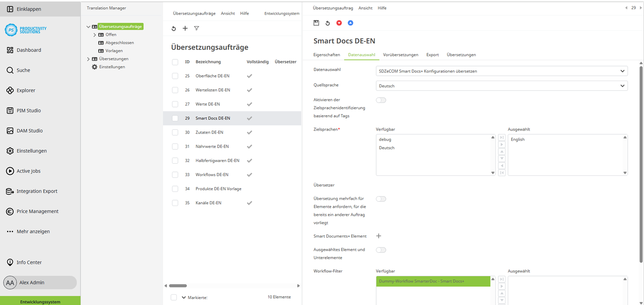Refresh the Übersetzungsaufträge list

pos(173,28)
